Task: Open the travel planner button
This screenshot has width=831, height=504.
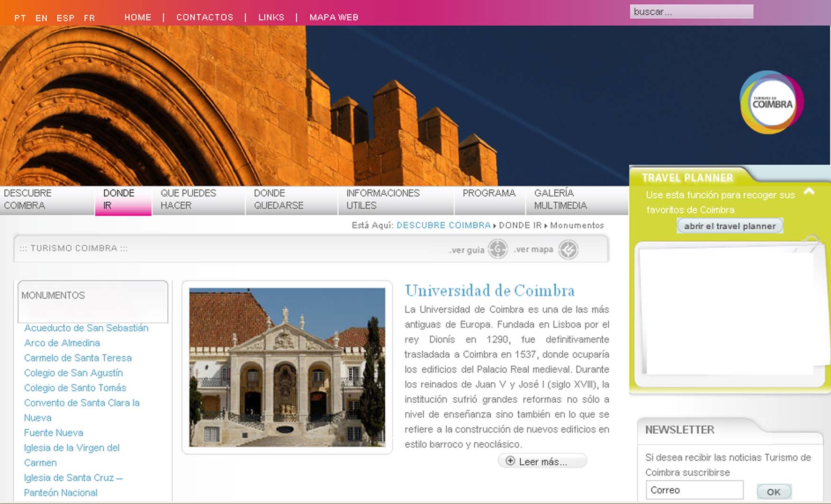Action: 730,226
